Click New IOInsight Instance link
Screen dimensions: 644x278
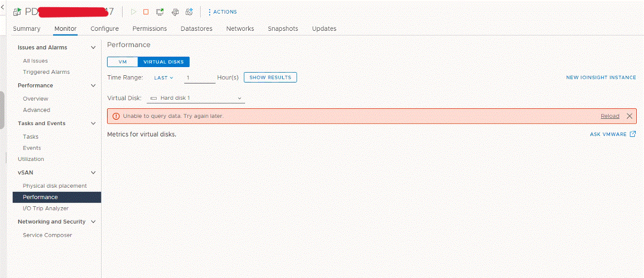point(601,78)
